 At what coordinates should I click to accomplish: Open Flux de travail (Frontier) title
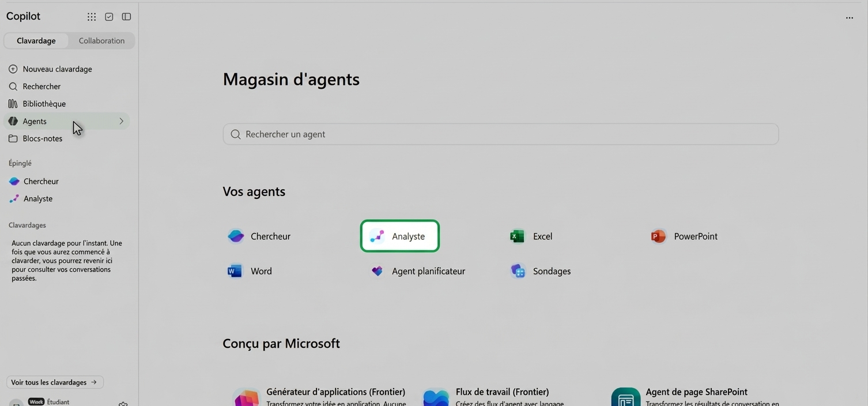tap(502, 392)
